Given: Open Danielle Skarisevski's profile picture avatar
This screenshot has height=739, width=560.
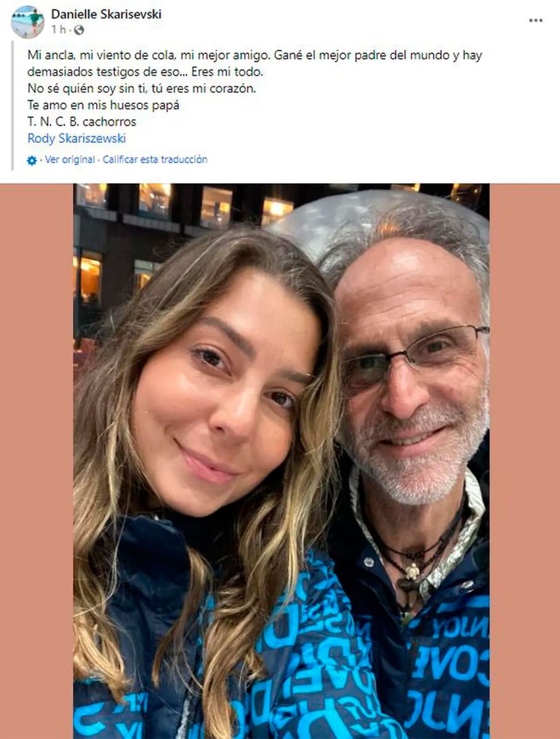Looking at the screenshot, I should (x=27, y=22).
